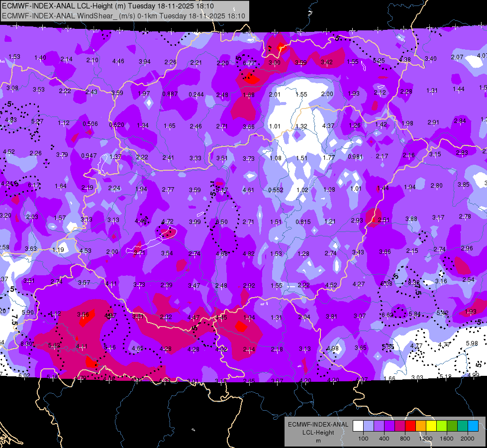Click the wind shear value 5.42
The height and width of the screenshot is (448, 487).
(443, 313)
